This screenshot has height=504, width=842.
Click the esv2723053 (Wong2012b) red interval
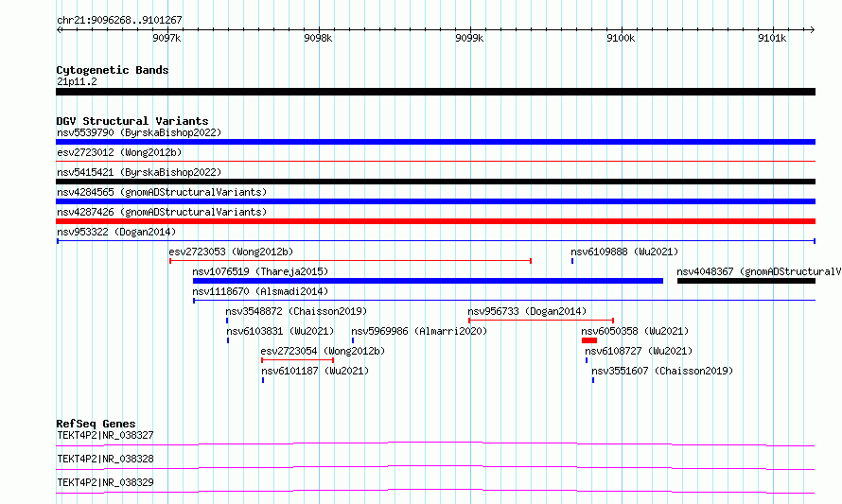click(351, 261)
